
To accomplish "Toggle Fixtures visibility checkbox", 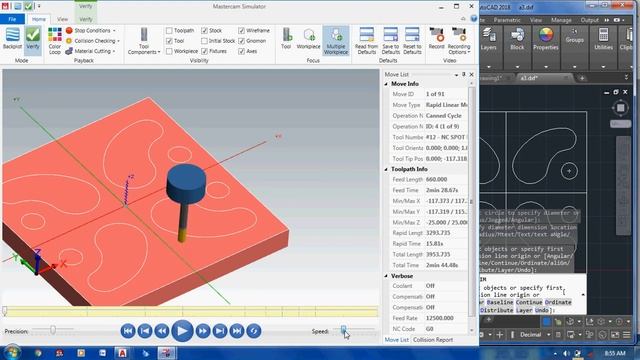I will [204, 51].
